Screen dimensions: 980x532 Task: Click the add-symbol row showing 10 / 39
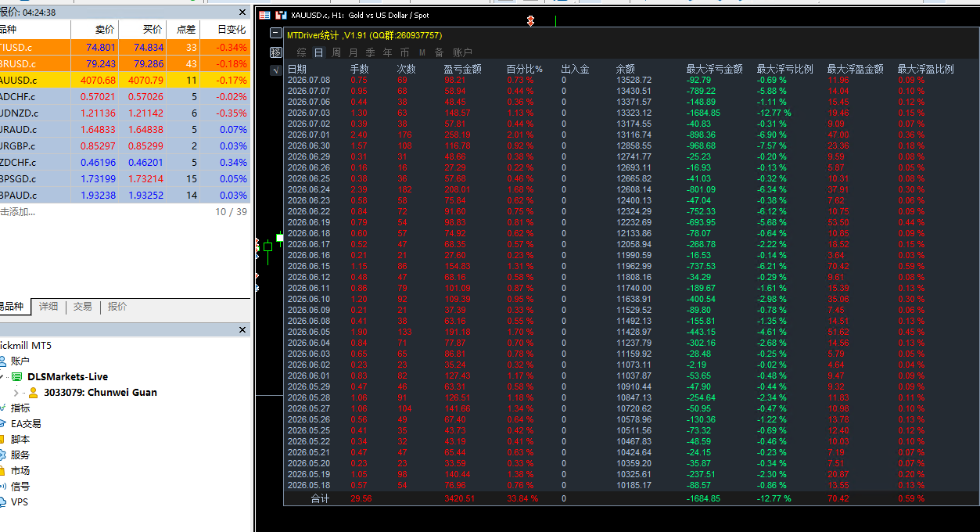(125, 211)
